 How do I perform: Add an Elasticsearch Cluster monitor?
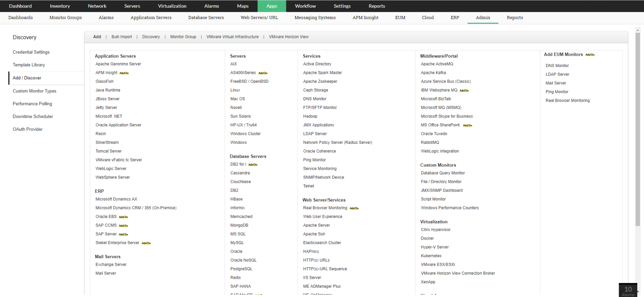click(322, 243)
